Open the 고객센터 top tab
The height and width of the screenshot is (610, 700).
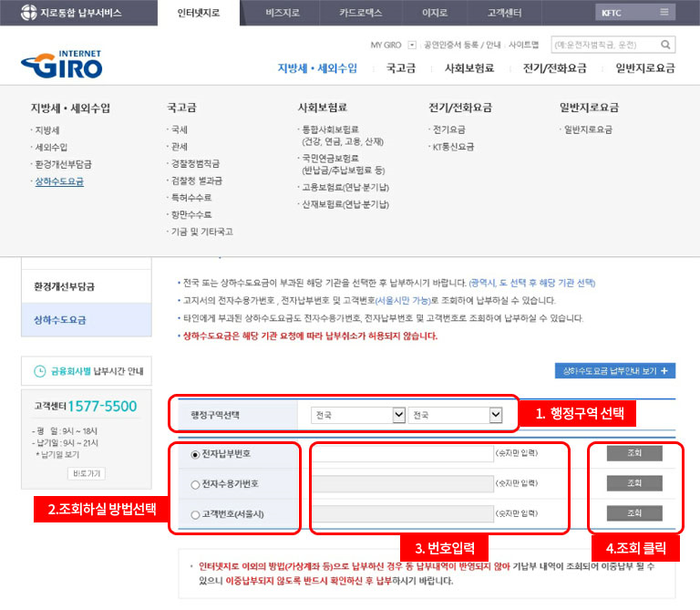[x=504, y=13]
